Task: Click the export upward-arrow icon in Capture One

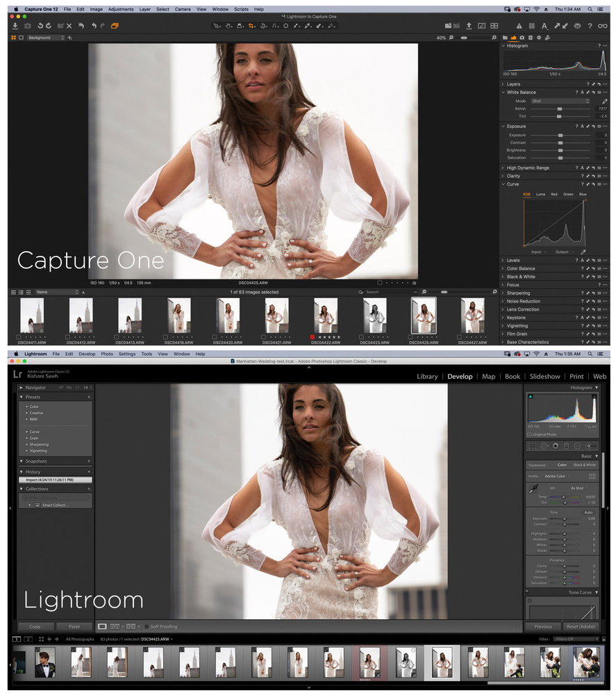Action: [x=469, y=26]
